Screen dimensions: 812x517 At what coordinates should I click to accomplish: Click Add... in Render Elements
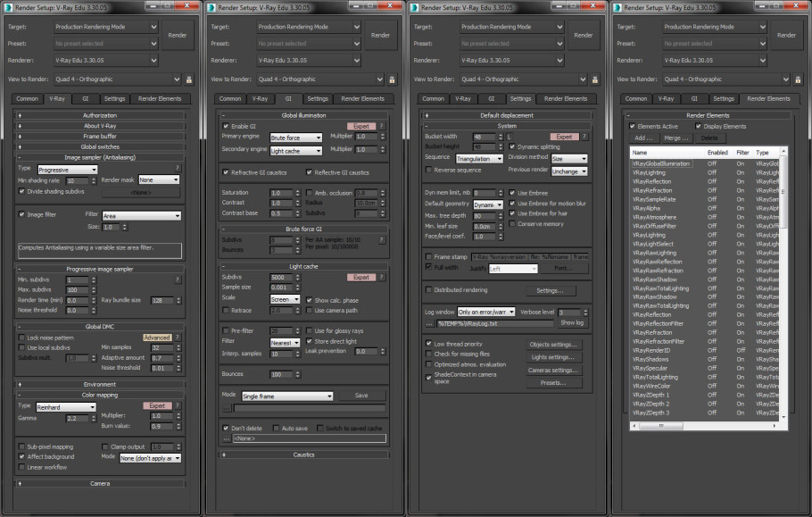[643, 138]
